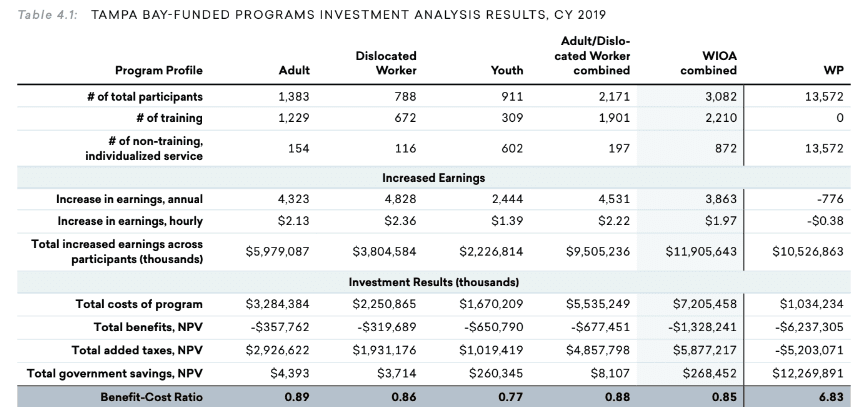868x407 pixels.
Task: Click the 'Investment Results (thousands)' section heading
Action: [x=433, y=282]
